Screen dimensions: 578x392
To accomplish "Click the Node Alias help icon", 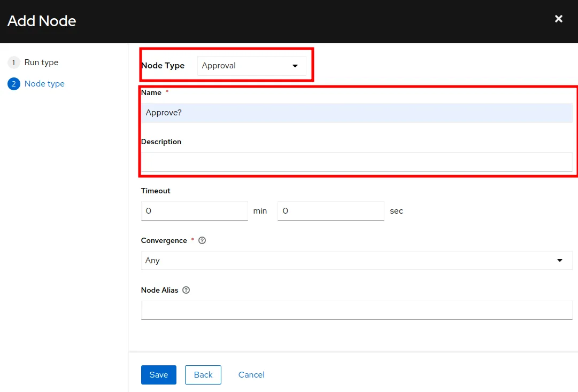I will click(186, 291).
